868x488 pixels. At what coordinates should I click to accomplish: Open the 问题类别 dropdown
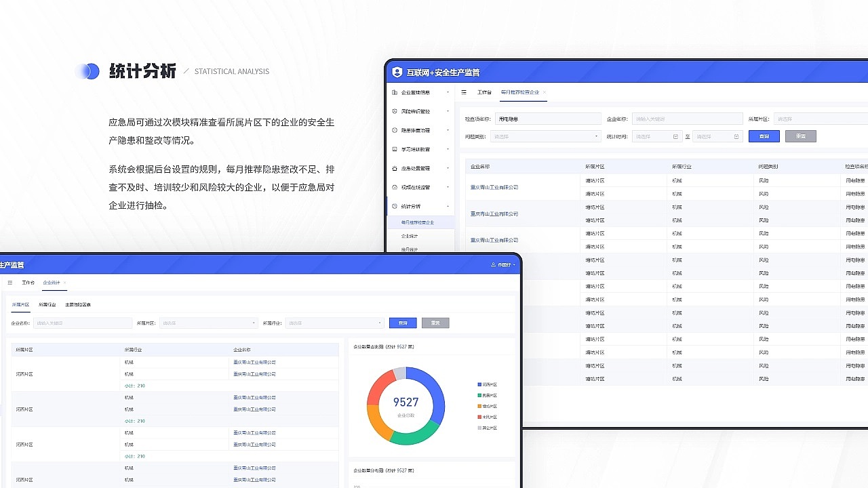546,137
